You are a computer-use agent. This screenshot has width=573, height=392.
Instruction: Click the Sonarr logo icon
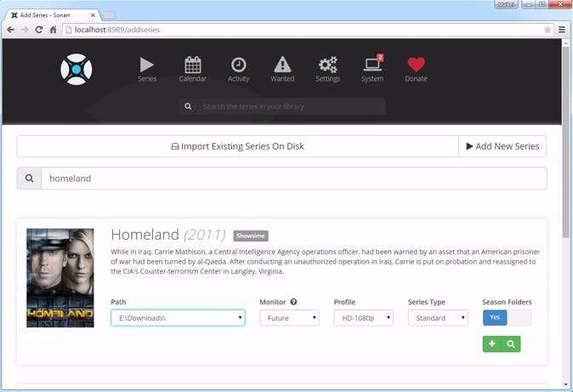tap(76, 70)
